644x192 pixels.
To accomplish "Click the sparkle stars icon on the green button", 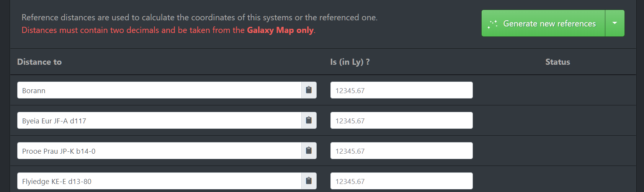I will 492,24.
